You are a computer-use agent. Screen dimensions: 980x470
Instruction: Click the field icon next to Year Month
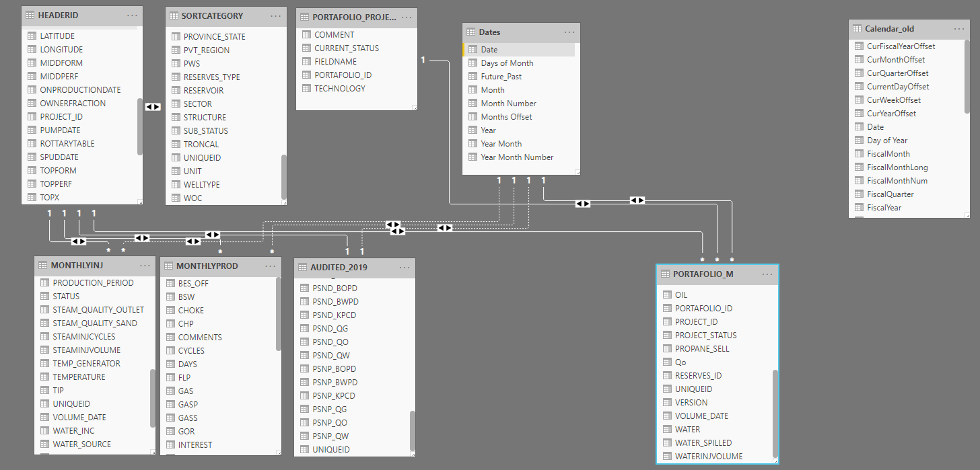[473, 143]
